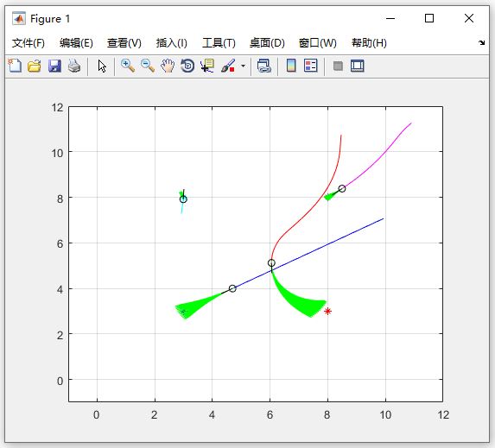Expand the Brush color dropdown arrow
The height and width of the screenshot is (448, 495).
pyautogui.click(x=243, y=66)
